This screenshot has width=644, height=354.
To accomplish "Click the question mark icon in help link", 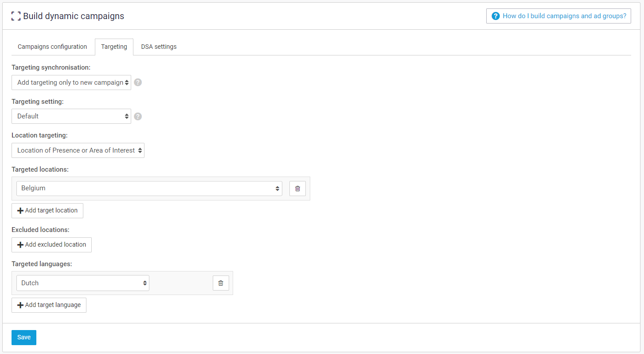I will point(496,16).
